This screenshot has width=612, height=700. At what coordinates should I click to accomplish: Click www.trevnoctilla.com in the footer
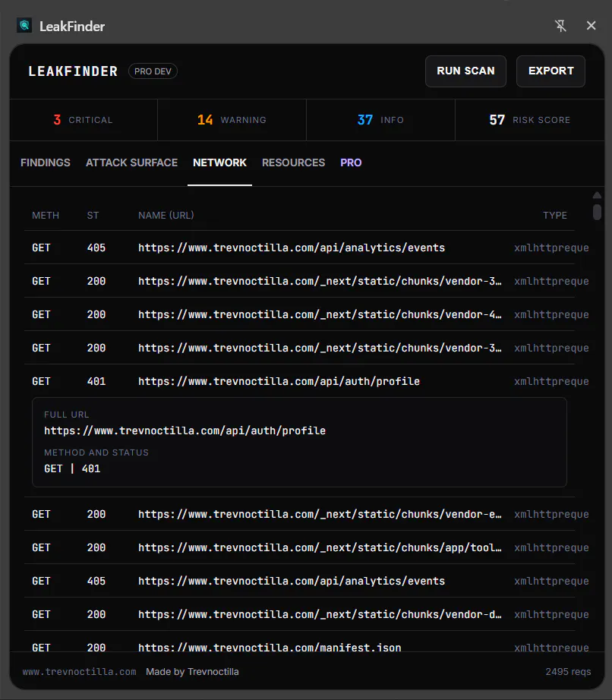pos(80,672)
